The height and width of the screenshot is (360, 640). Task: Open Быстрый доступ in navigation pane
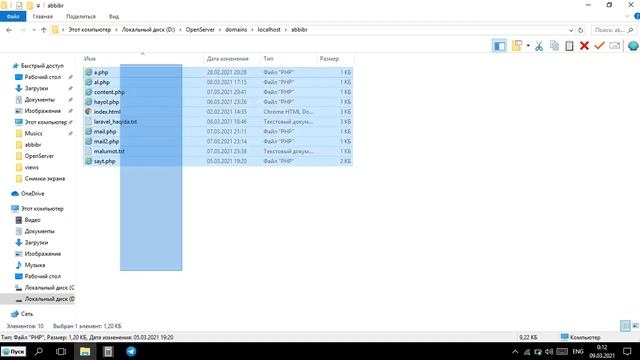click(x=42, y=65)
